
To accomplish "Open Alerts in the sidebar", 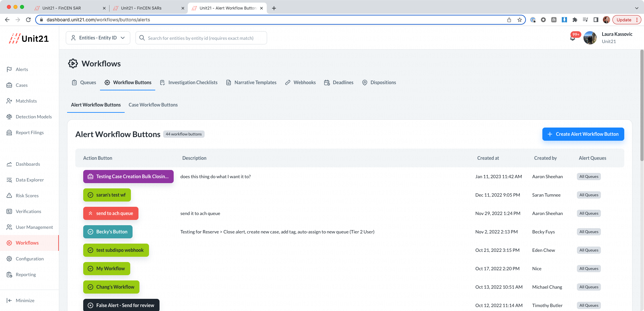I will [22, 69].
